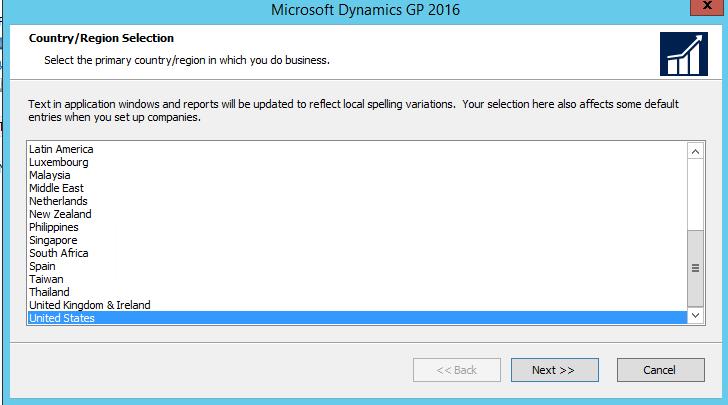Click the highlighted United States row
The width and height of the screenshot is (728, 405).
point(357,318)
